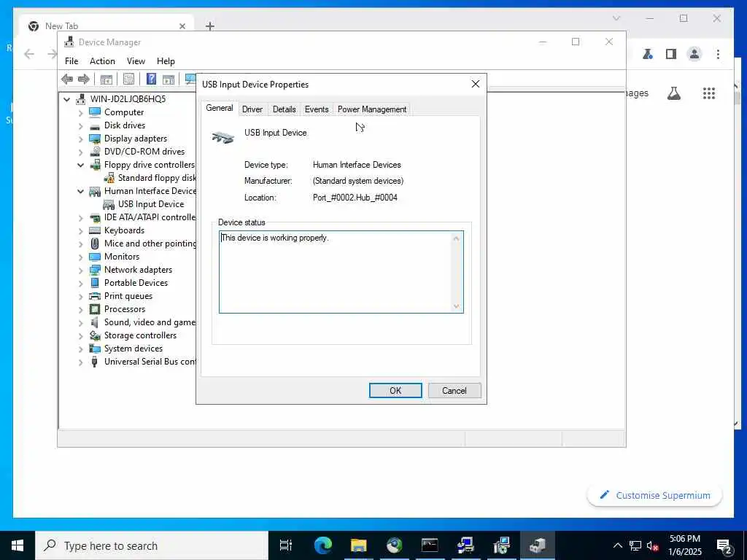Click the USB device icon in Properties dialog
Viewport: 747px width, 560px height.
coord(223,138)
